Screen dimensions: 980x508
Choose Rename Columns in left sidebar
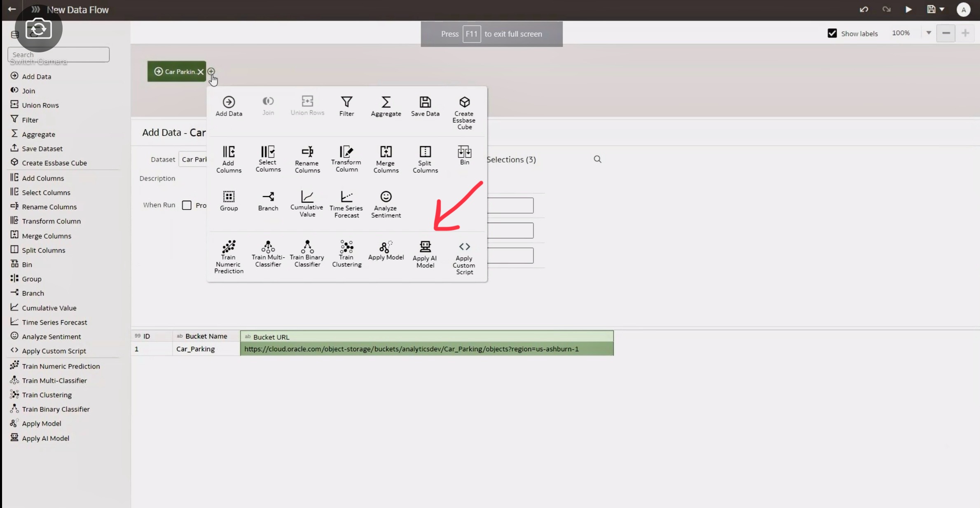(x=49, y=207)
